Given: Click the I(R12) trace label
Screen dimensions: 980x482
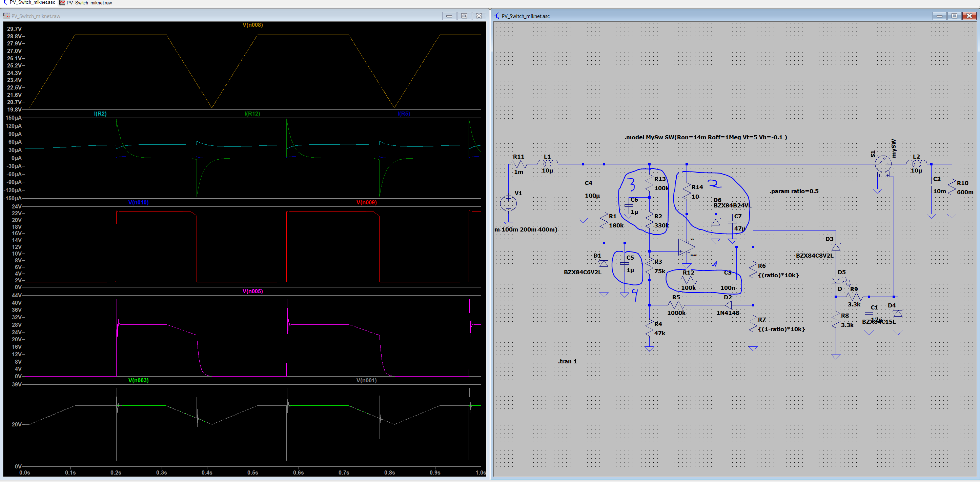Looking at the screenshot, I should [252, 114].
